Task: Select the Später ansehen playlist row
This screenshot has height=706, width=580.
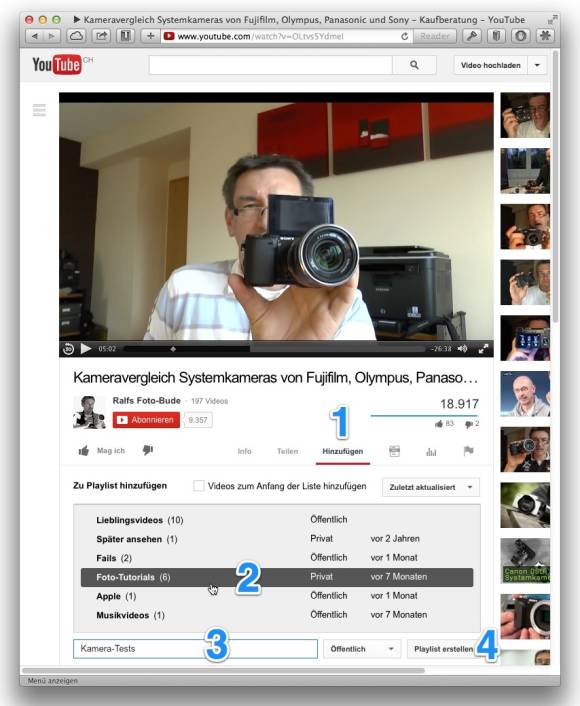Action: pos(277,539)
